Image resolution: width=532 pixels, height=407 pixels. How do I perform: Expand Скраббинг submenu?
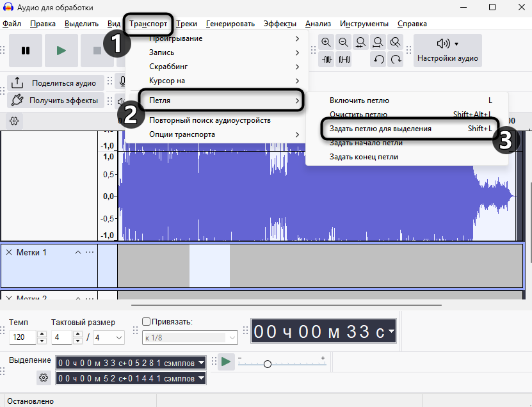click(217, 67)
